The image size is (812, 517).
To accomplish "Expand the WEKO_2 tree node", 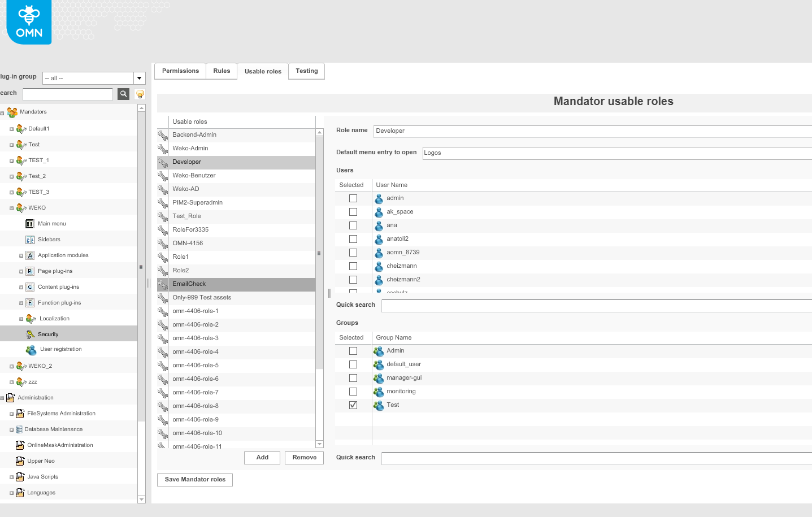I will 11,366.
